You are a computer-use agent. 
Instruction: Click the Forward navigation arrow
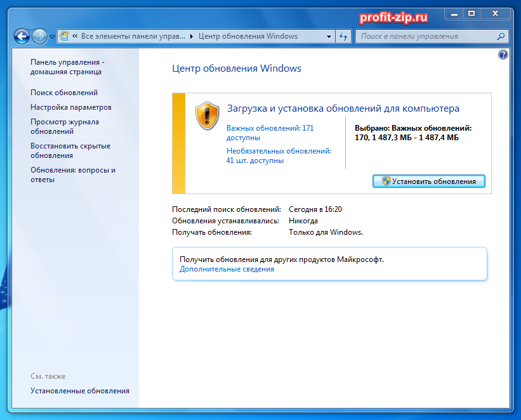(39, 36)
